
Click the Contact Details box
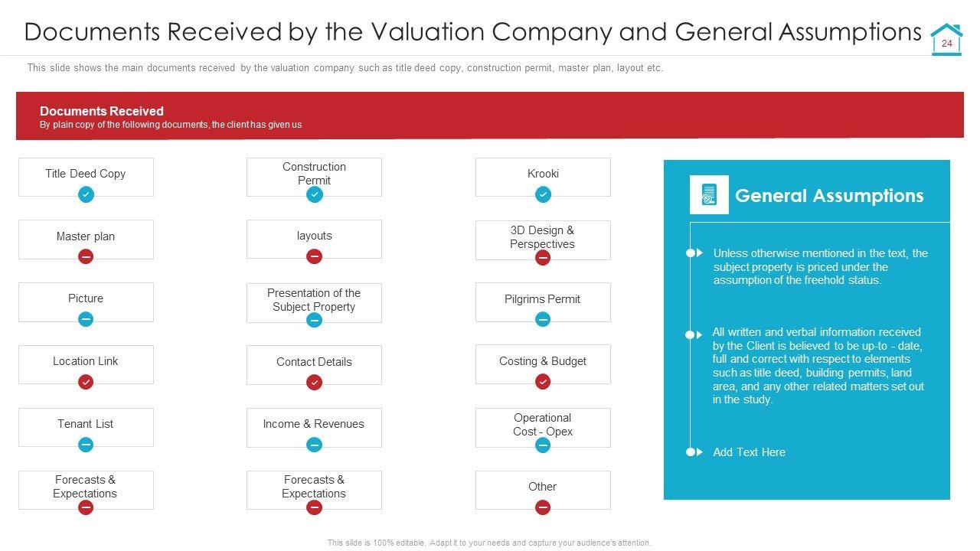[314, 362]
